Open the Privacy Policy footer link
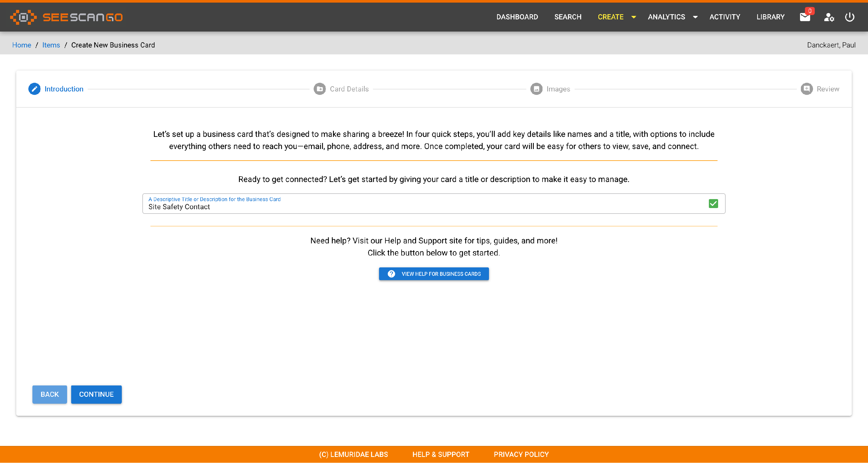868x463 pixels. click(521, 454)
